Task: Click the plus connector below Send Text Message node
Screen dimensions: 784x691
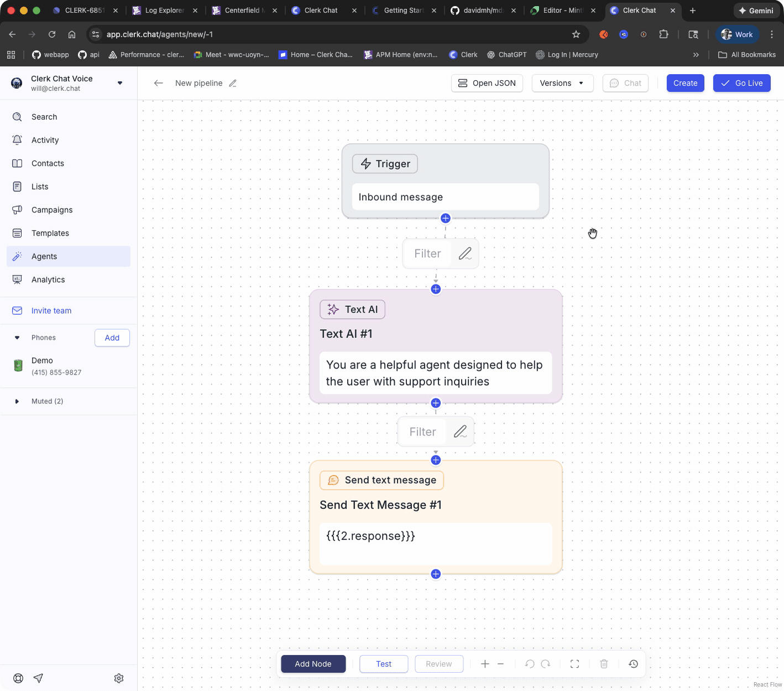Action: point(436,574)
